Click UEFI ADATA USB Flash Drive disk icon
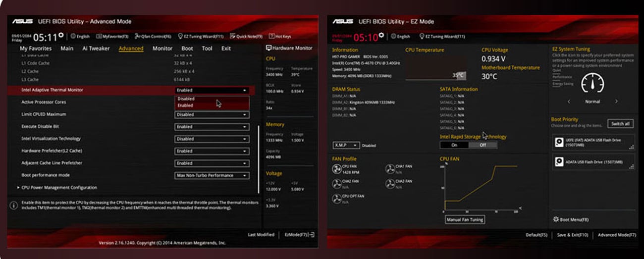The width and height of the screenshot is (644, 259). 559,143
